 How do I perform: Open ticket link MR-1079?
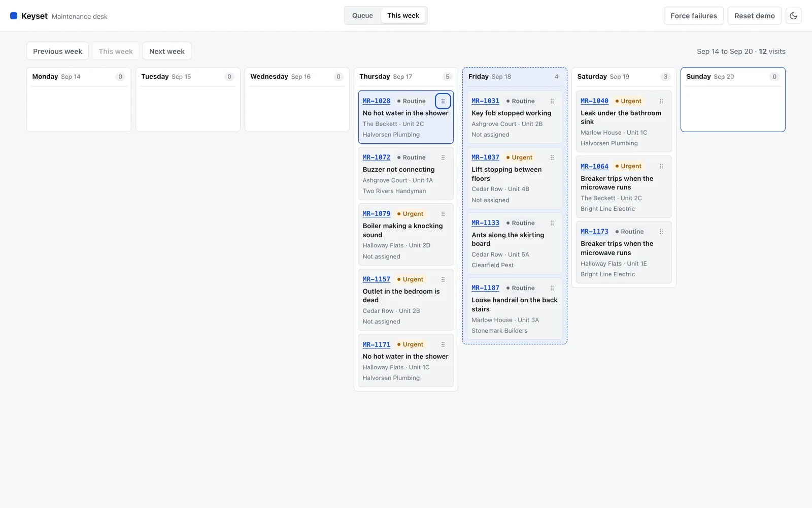click(376, 214)
